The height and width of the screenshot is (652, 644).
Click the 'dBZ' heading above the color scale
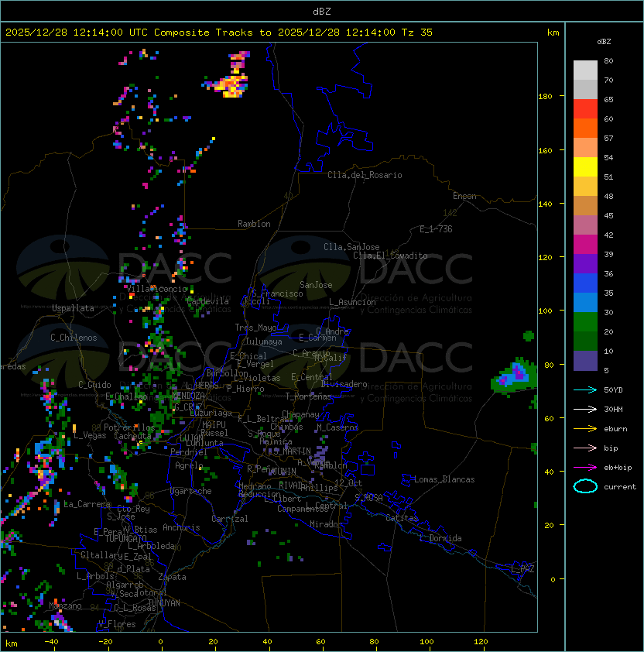(x=604, y=42)
